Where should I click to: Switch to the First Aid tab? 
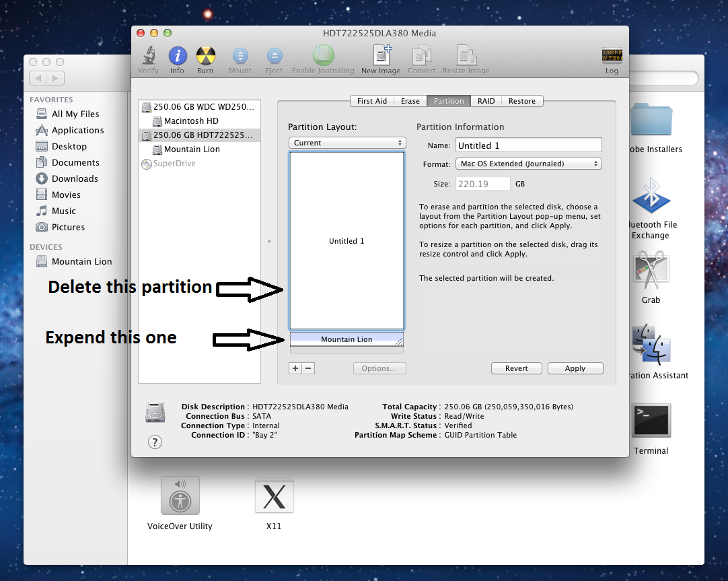372,101
